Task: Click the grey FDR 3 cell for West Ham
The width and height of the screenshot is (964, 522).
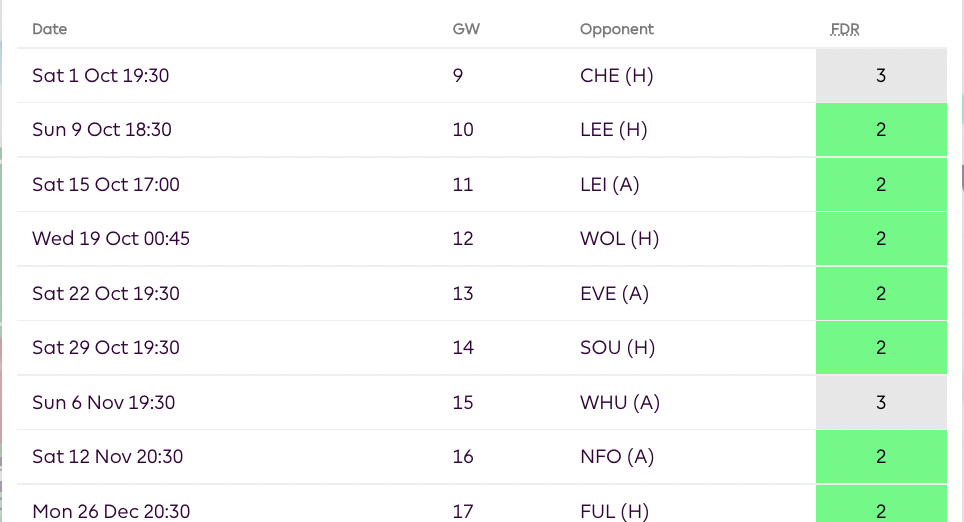Action: tap(881, 402)
